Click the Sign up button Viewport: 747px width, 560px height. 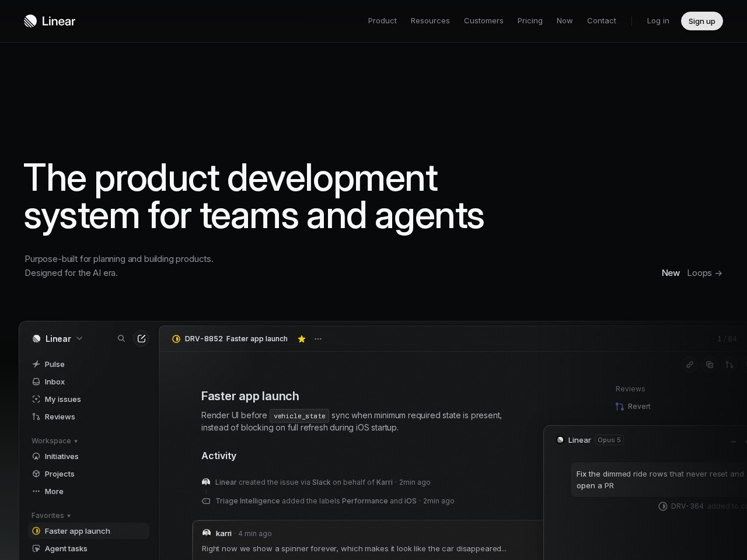click(x=702, y=21)
